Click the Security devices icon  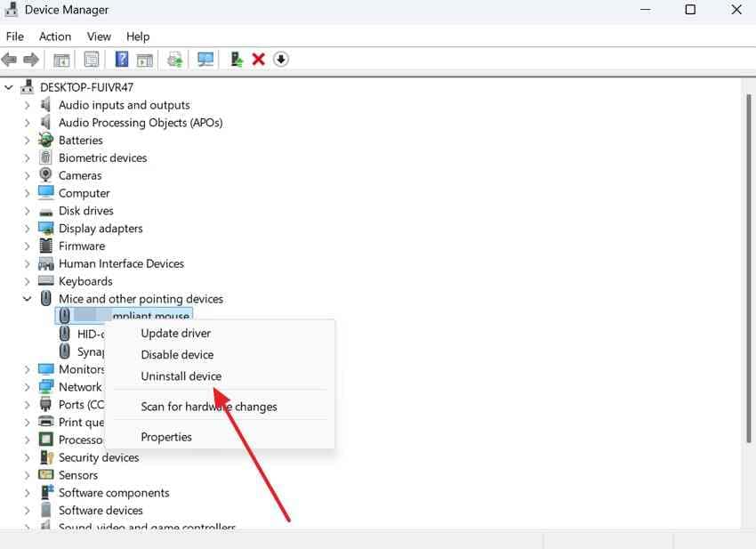click(46, 456)
